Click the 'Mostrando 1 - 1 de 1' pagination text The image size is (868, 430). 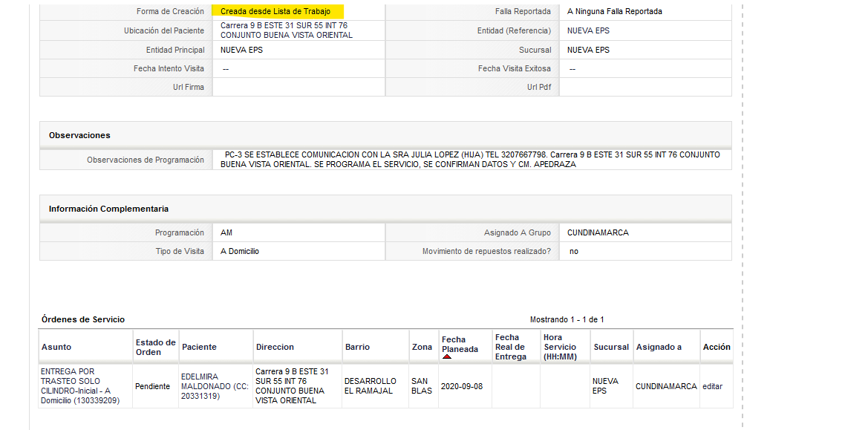tap(567, 319)
